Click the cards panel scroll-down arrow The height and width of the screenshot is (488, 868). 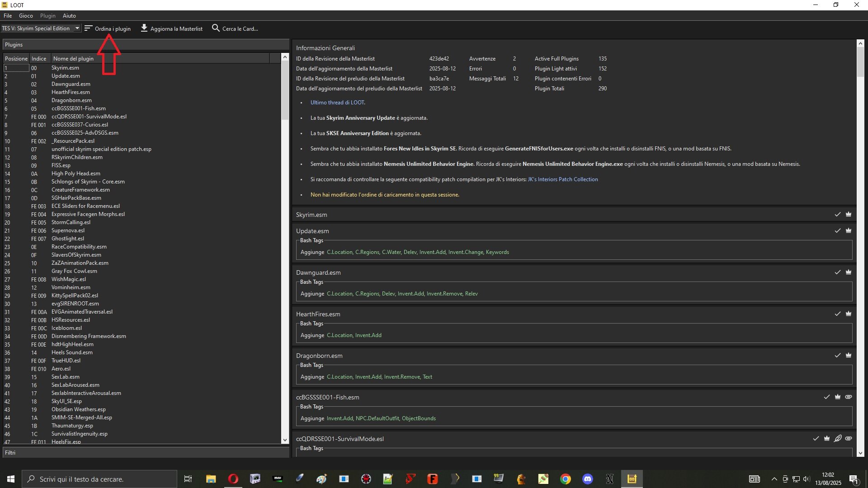point(860,453)
